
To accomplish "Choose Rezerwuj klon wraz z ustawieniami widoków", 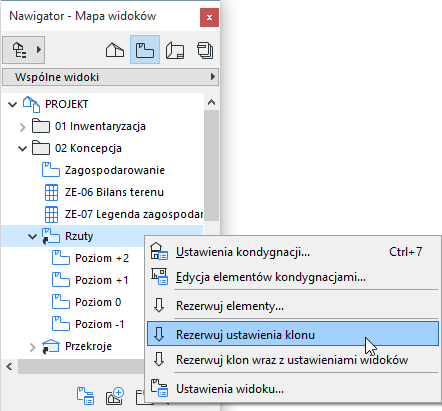I will tap(293, 360).
